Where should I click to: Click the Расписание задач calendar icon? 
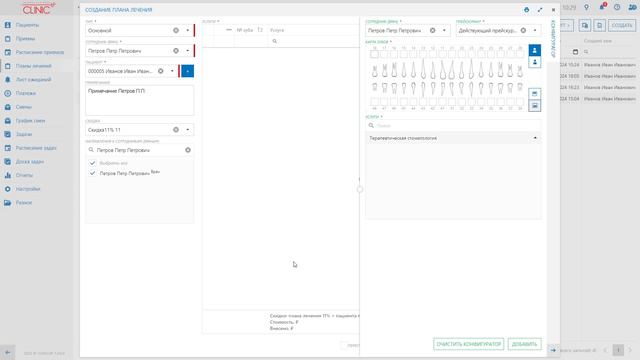point(8,148)
